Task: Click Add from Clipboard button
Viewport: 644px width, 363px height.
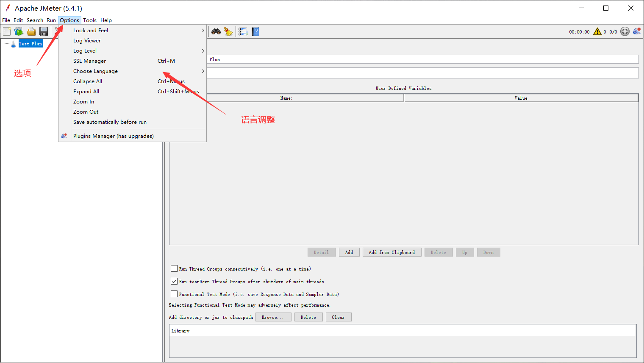Action: 392,252
